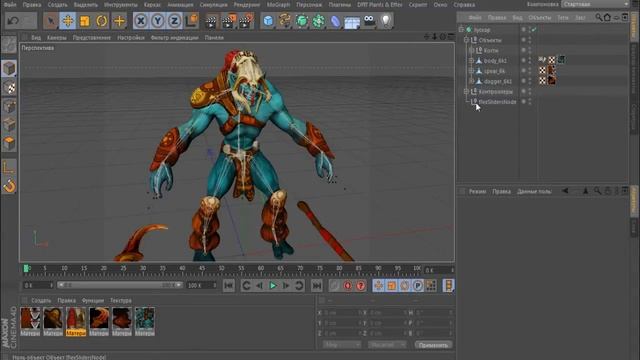The image size is (640, 360).
Task: Toggle visibility dot of dagger_skl
Action: pyautogui.click(x=524, y=80)
